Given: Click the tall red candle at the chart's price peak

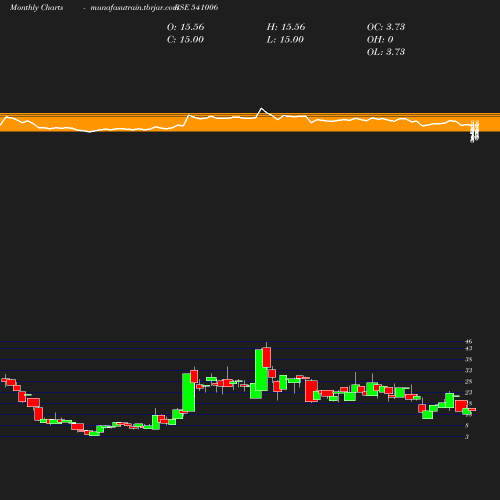Looking at the screenshot, I should [x=267, y=357].
